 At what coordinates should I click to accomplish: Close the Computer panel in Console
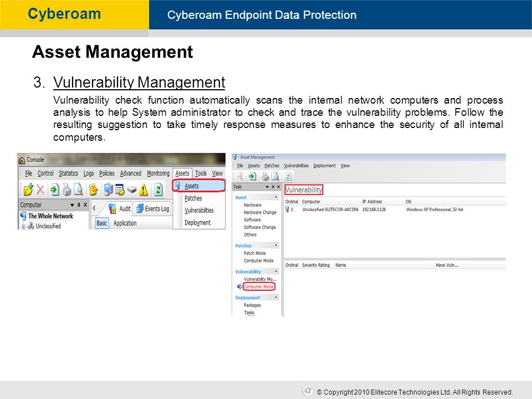(85, 204)
